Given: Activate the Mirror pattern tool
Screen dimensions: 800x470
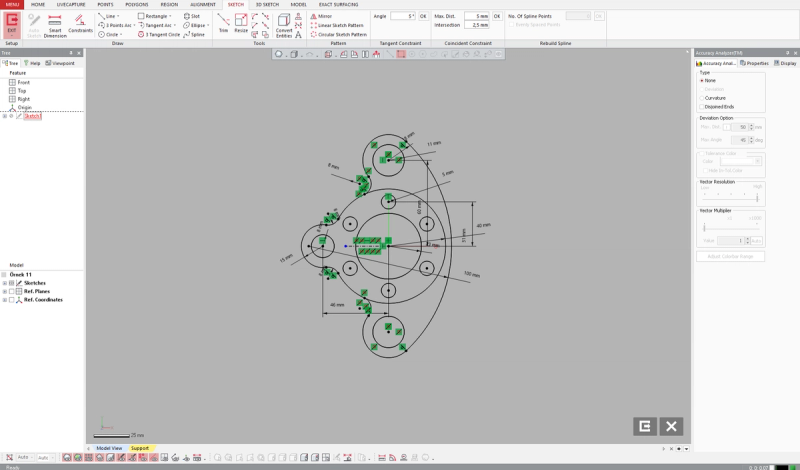Looking at the screenshot, I should [321, 16].
